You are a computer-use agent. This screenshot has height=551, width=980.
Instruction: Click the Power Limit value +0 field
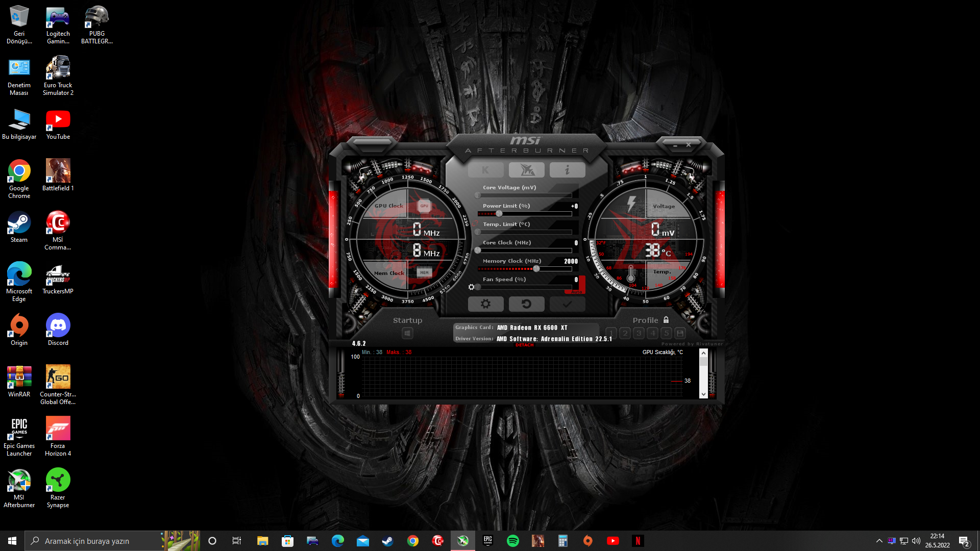574,206
